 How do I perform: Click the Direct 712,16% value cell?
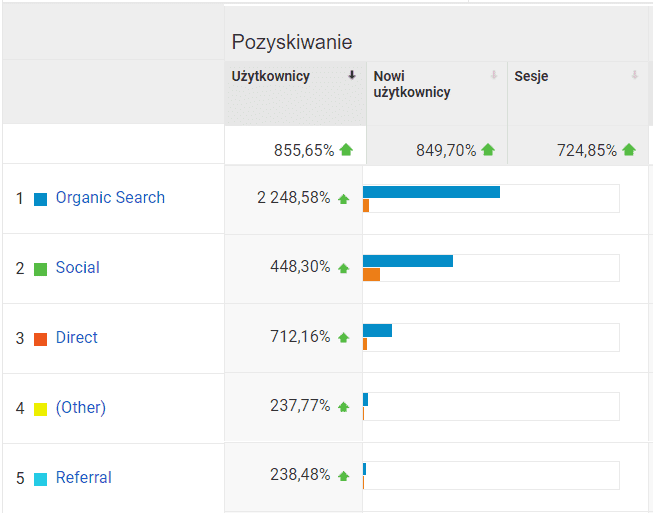(x=293, y=337)
